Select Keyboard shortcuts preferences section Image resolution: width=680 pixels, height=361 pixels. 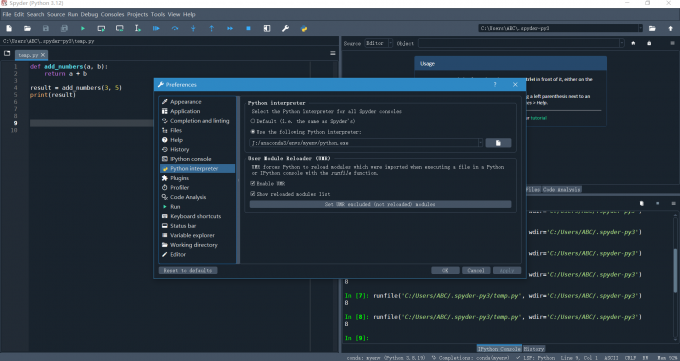coord(198,216)
